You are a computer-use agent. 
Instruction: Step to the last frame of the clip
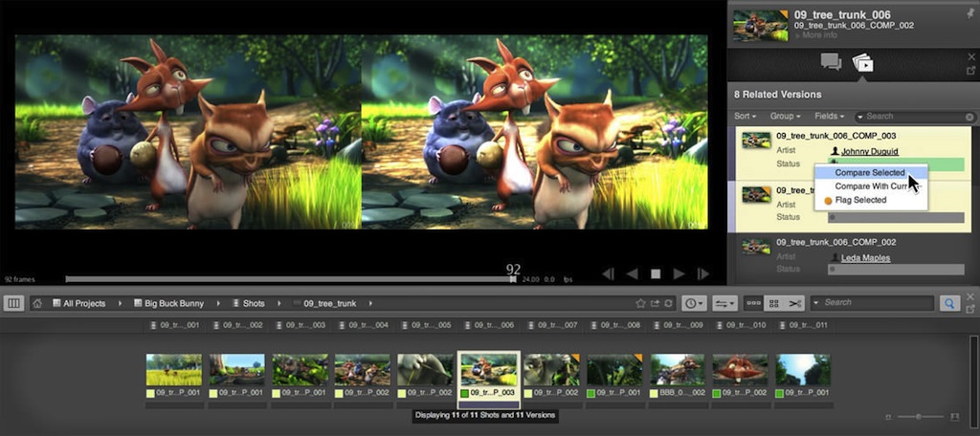[x=703, y=274]
